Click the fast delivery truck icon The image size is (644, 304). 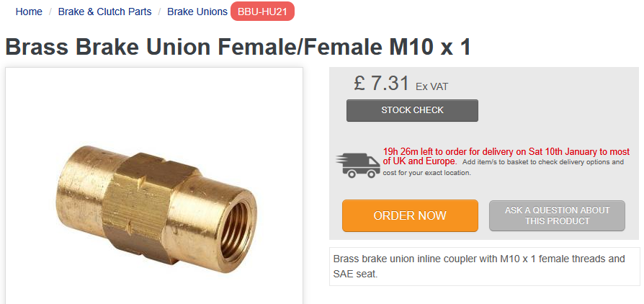point(357,165)
